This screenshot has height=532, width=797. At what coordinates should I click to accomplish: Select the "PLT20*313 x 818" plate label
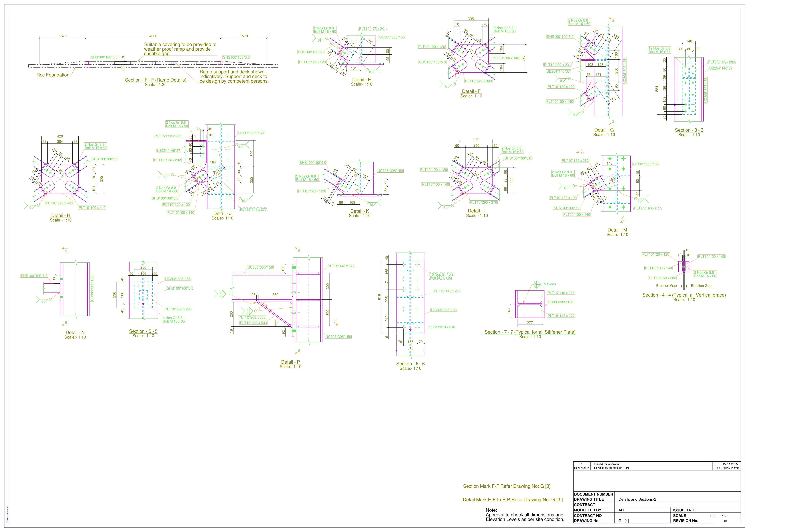[442, 327]
